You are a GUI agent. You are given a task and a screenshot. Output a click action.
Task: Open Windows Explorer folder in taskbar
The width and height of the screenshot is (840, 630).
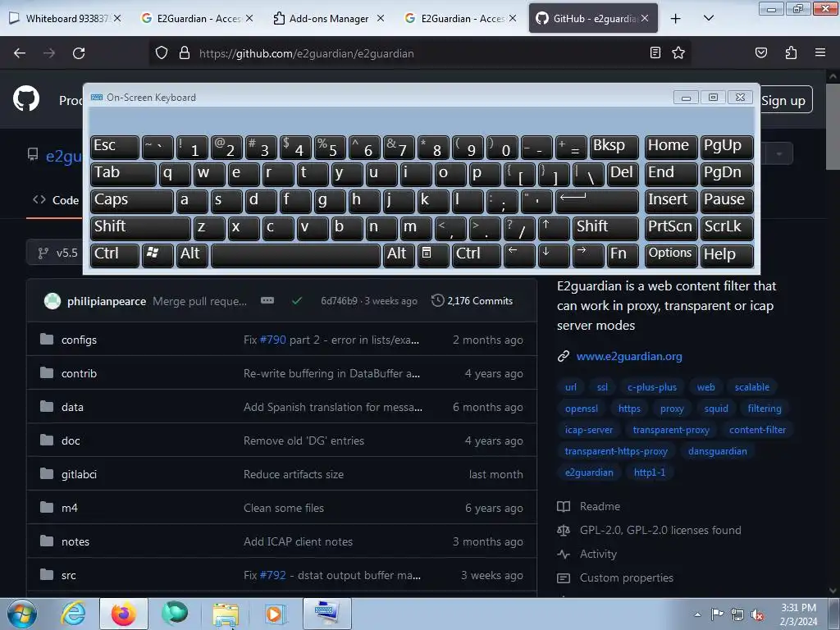(x=226, y=614)
